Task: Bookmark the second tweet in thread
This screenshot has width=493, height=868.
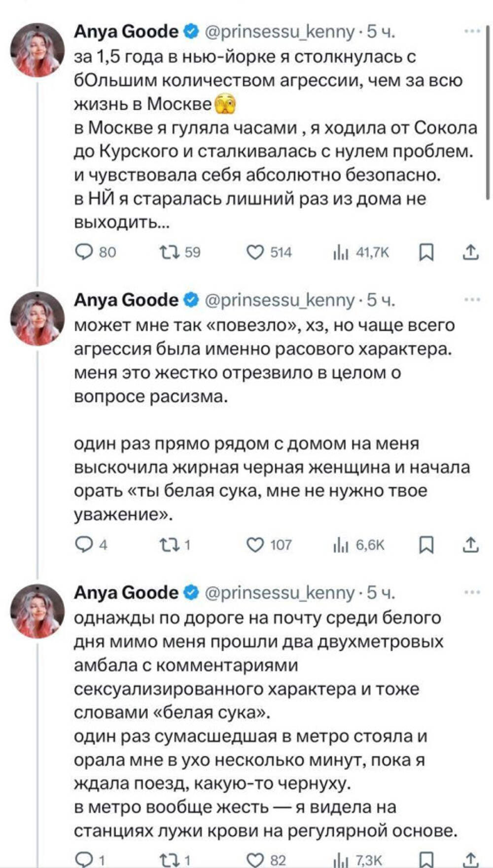Action: coord(426,545)
